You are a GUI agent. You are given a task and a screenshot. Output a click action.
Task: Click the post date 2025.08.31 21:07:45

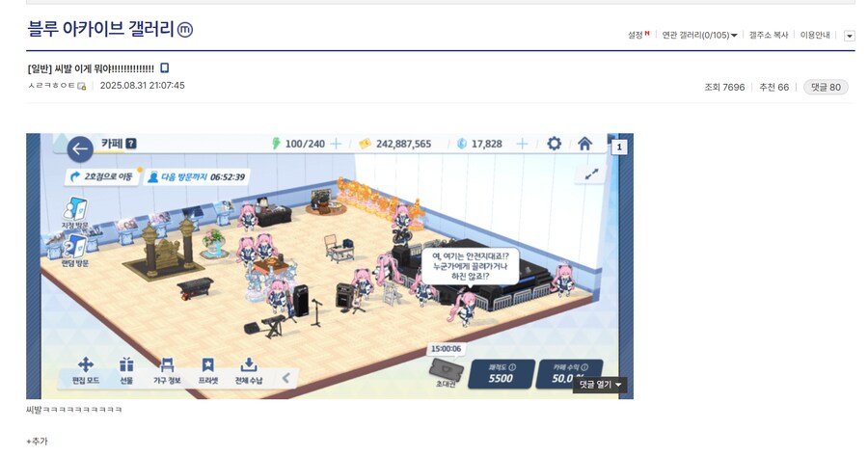click(x=143, y=86)
